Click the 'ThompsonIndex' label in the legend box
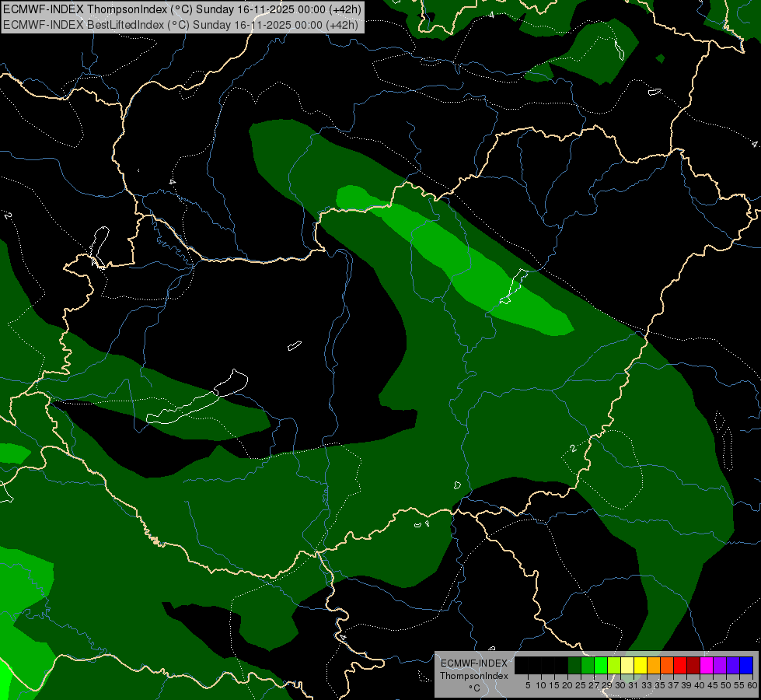 (473, 676)
